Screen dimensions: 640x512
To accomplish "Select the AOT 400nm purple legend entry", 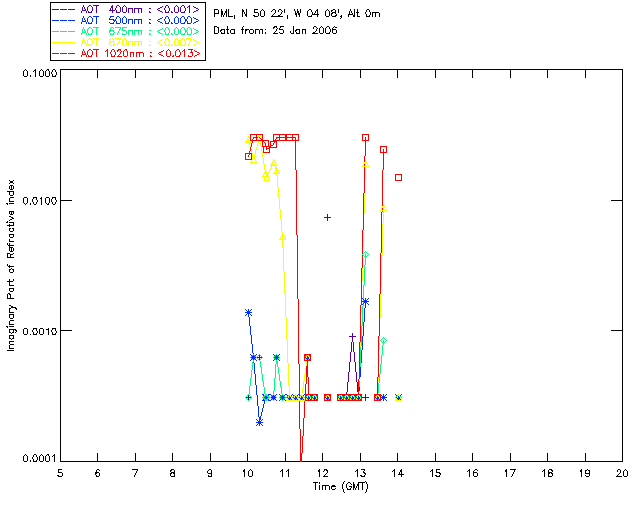I will click(127, 9).
